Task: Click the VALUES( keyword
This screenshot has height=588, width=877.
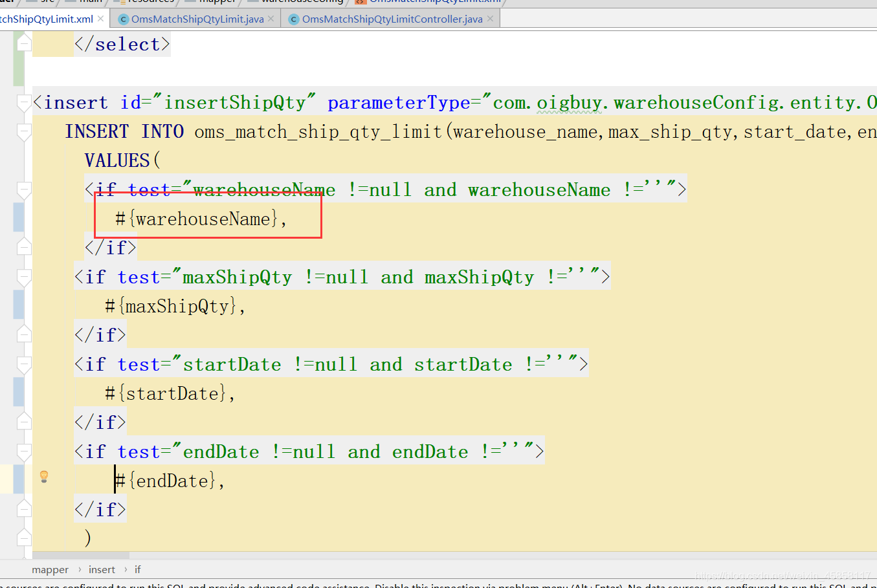Action: click(x=122, y=160)
